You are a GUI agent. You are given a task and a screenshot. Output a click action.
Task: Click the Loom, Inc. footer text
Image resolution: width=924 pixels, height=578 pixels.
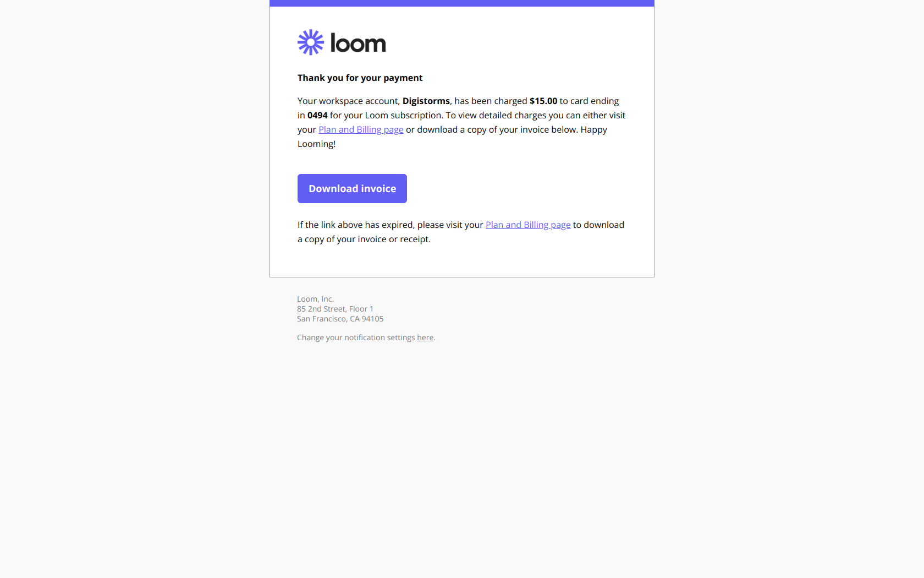click(x=315, y=298)
